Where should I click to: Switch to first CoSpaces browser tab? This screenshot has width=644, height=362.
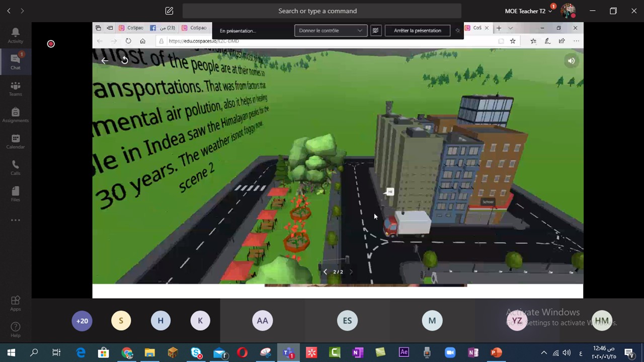pos(131,28)
